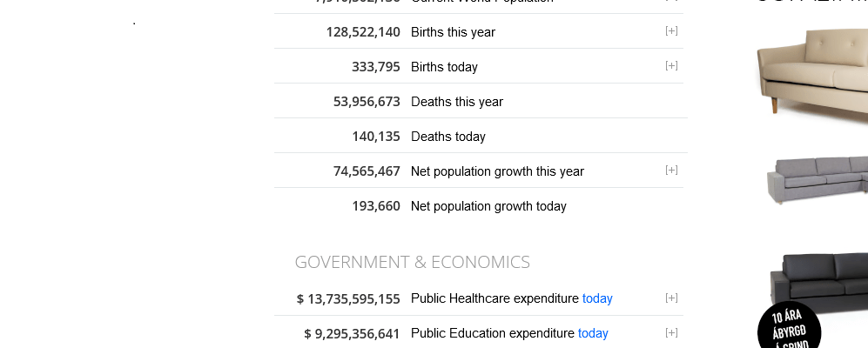Screen dimensions: 868x348
Task: Expand the Public Healthcare expenditure details
Action: coord(671,298)
